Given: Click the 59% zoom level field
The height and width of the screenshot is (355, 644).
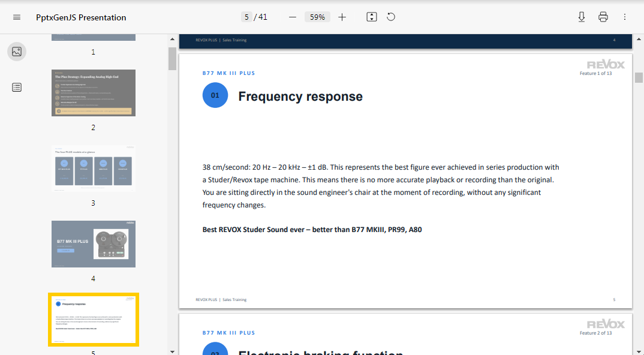Looking at the screenshot, I should [x=317, y=17].
